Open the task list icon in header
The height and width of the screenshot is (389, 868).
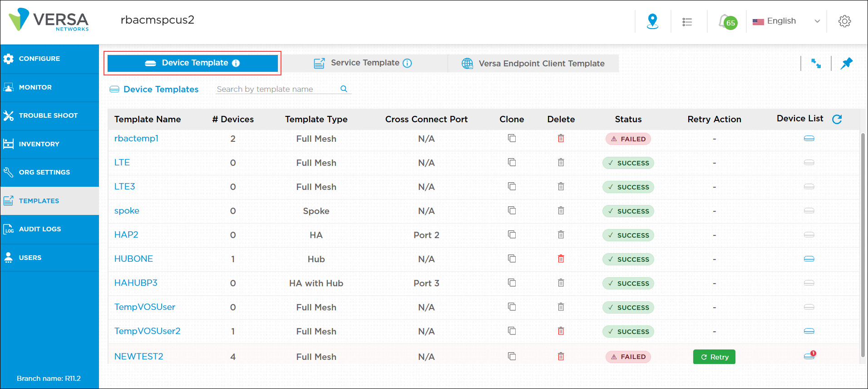[687, 22]
